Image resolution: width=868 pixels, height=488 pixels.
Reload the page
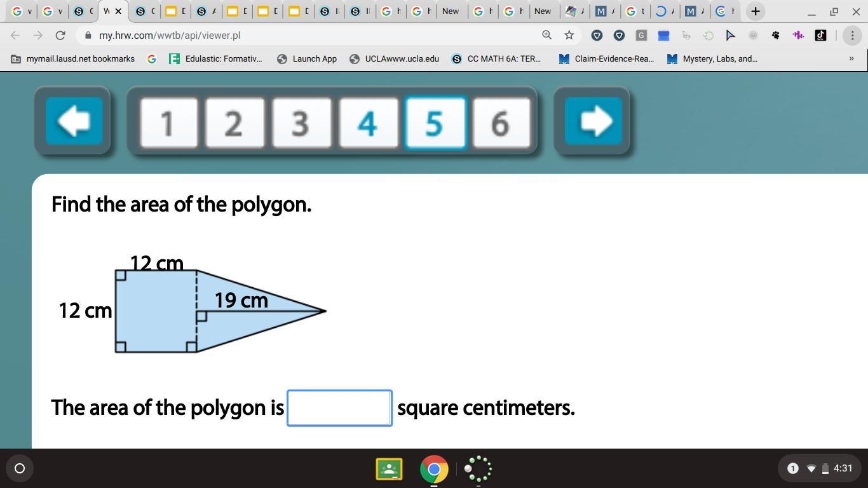(59, 35)
